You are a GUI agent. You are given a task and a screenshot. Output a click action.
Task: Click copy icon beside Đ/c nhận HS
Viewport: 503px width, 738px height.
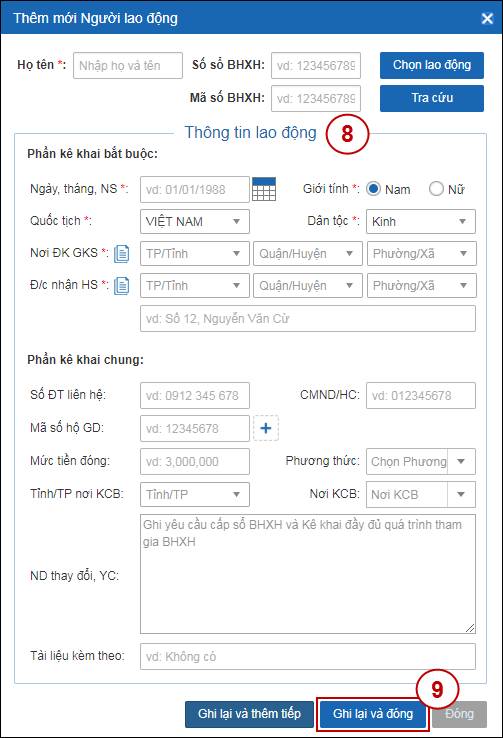click(x=122, y=286)
